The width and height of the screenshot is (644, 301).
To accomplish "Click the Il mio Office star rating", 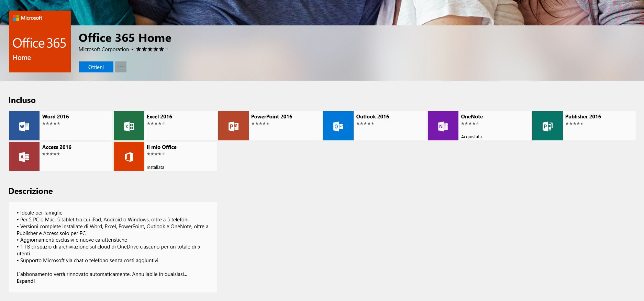I will click(x=156, y=154).
